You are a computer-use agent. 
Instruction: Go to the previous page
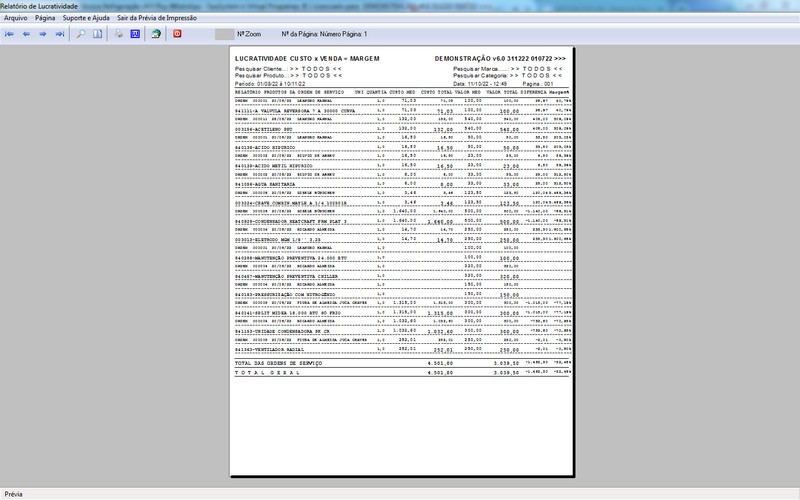point(27,34)
